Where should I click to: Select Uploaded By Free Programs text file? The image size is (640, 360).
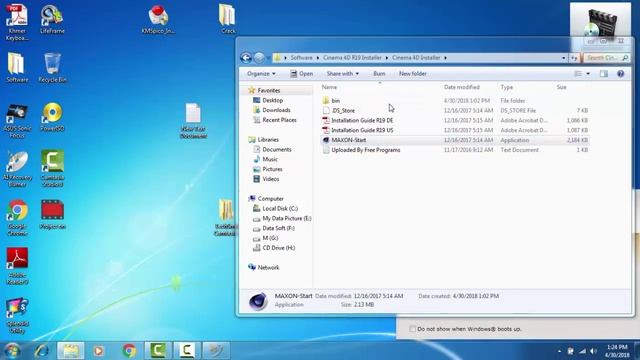[x=366, y=150]
